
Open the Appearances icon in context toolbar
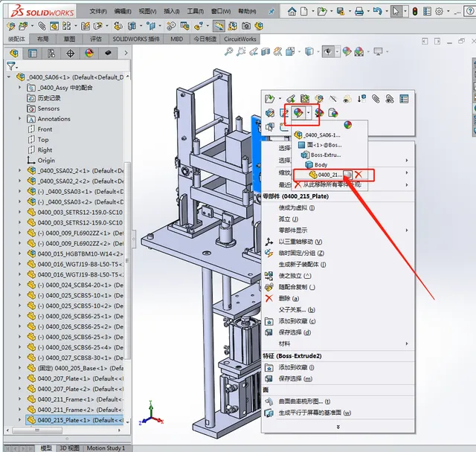[x=298, y=113]
